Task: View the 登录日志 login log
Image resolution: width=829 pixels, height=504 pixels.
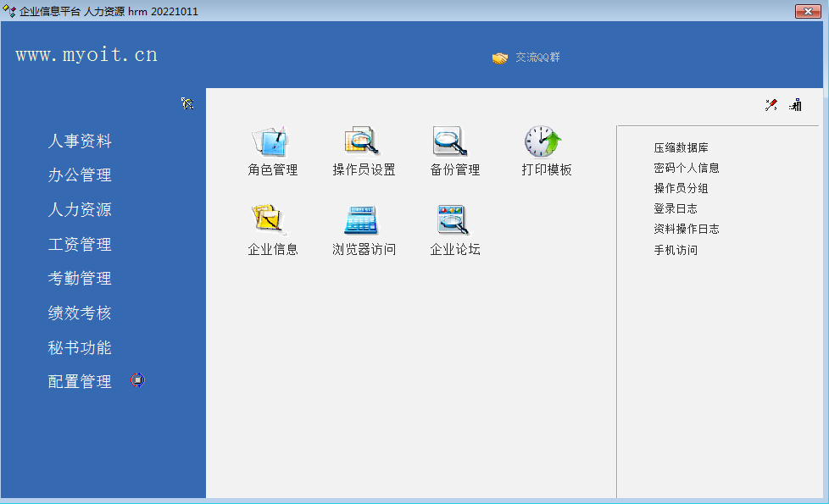Action: coord(675,208)
